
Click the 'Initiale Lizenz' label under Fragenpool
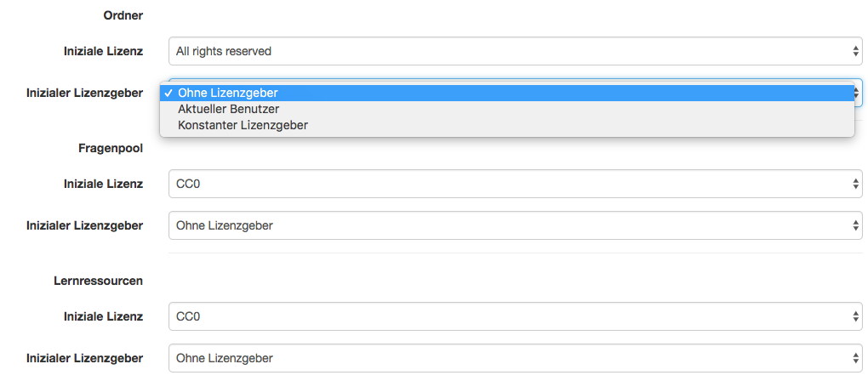[103, 184]
